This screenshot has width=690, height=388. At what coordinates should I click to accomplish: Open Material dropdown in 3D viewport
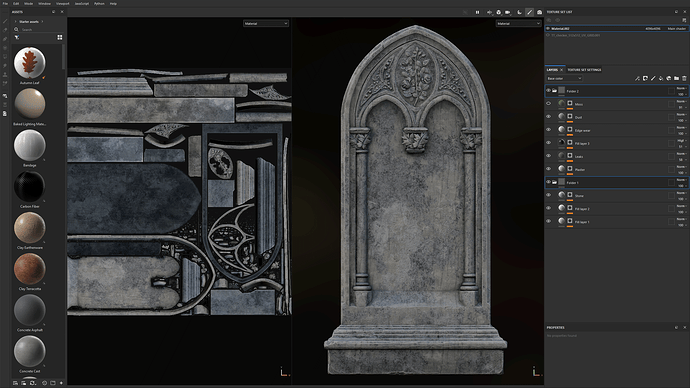point(518,23)
